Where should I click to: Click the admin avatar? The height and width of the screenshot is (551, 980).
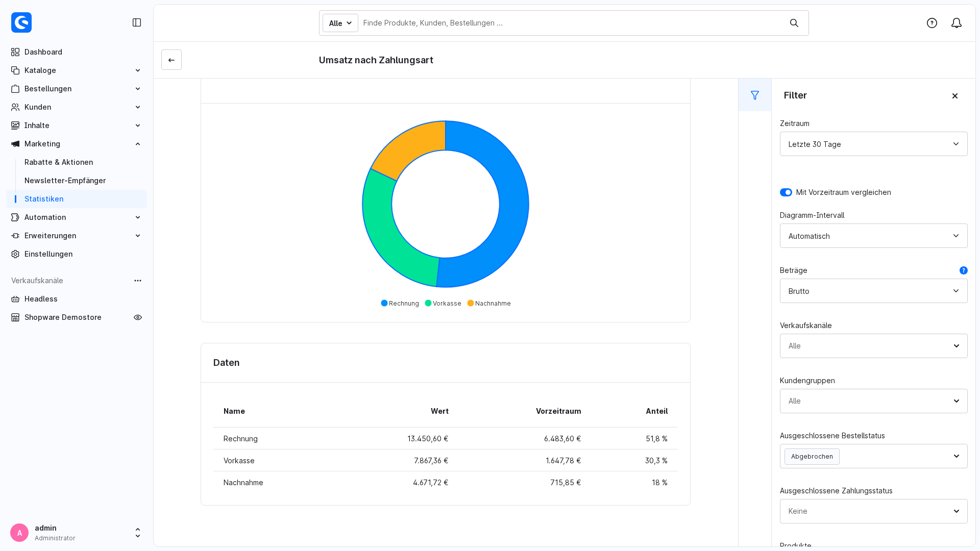click(x=19, y=533)
